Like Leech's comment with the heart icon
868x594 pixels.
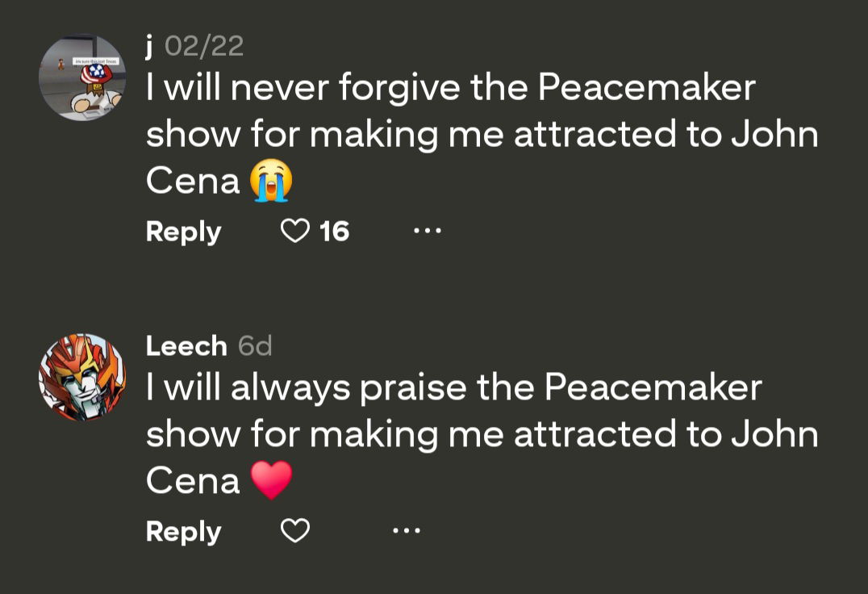coord(295,531)
